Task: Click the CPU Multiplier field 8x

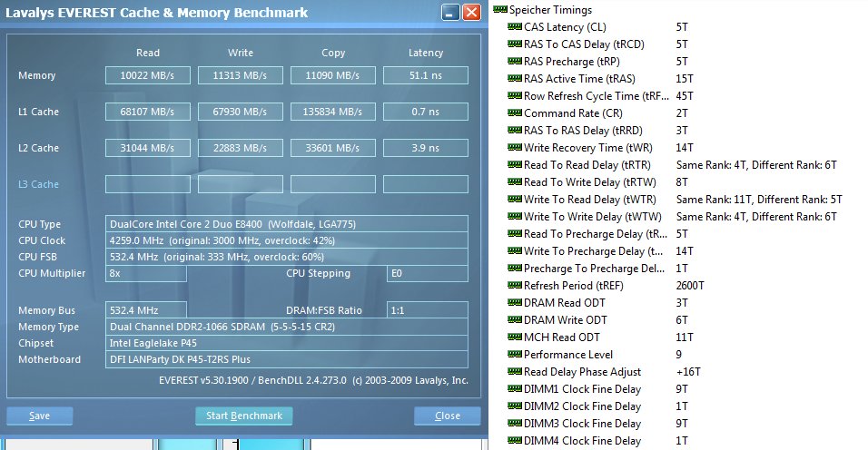Action: point(145,273)
